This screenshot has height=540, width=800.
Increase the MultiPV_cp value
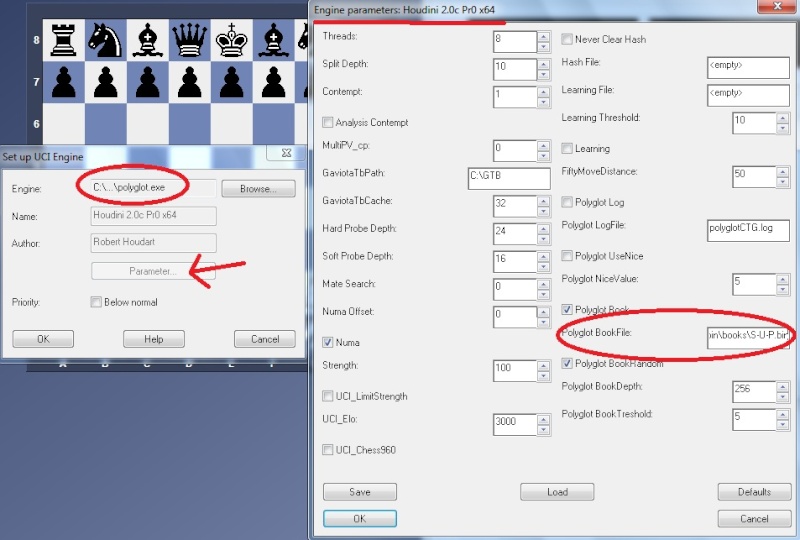click(544, 145)
